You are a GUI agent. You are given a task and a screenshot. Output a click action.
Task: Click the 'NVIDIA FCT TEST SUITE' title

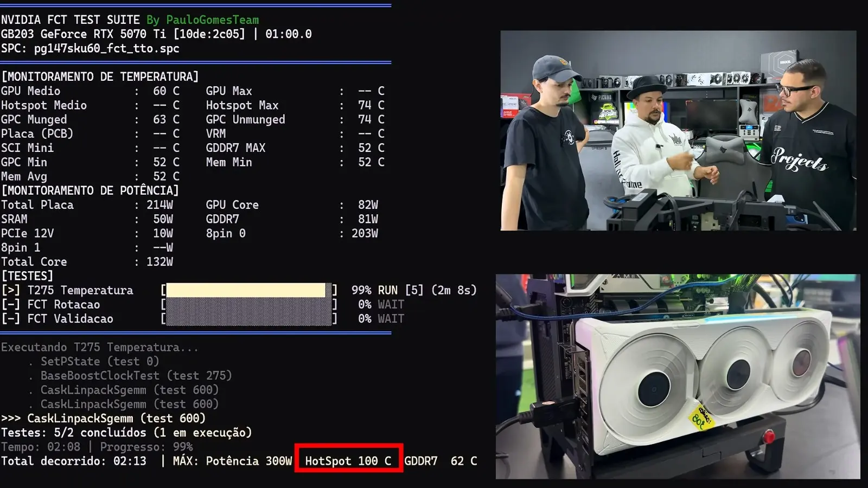(71, 20)
